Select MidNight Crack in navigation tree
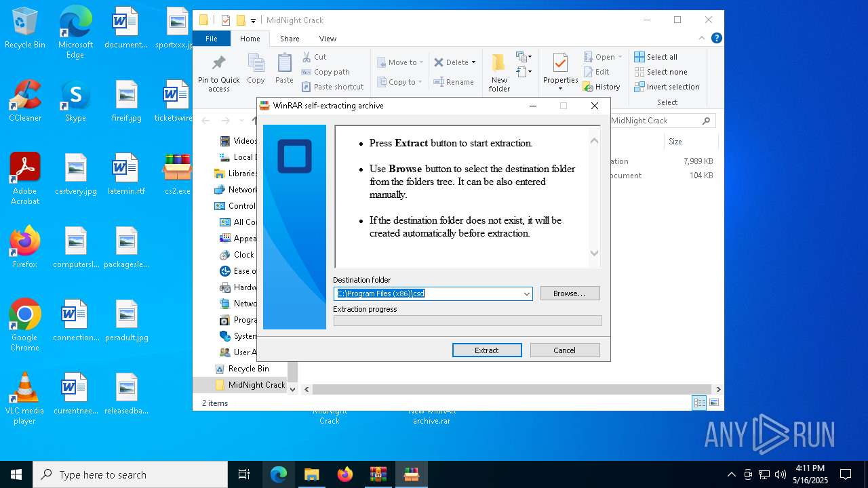This screenshot has height=488, width=868. 251,385
